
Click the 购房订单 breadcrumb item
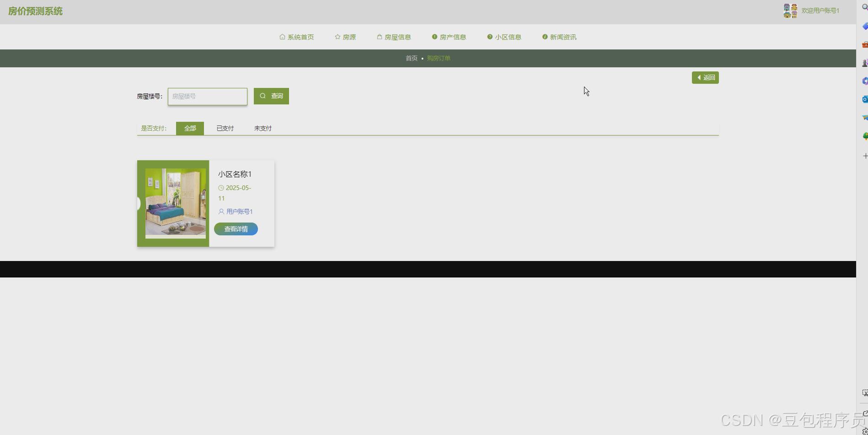pos(439,58)
